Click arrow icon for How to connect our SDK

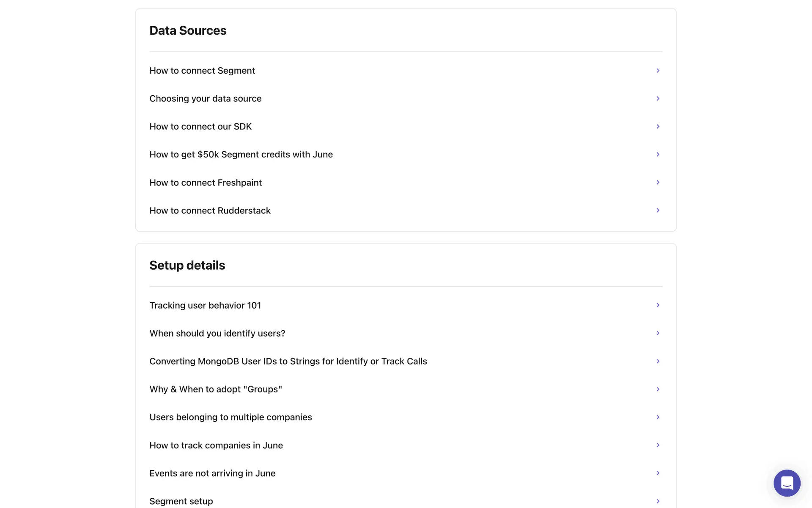point(658,127)
